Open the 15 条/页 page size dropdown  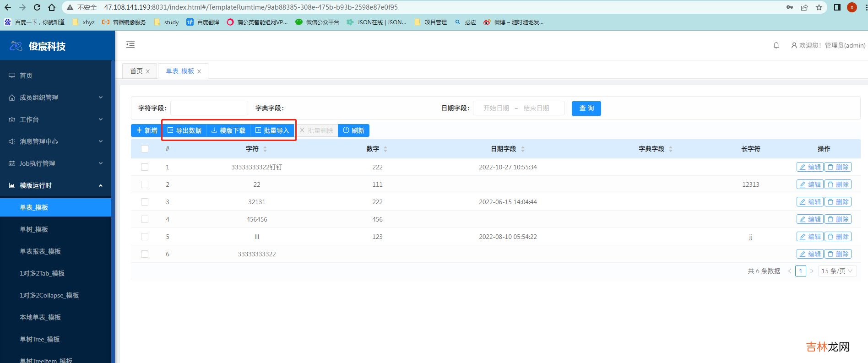tap(836, 271)
